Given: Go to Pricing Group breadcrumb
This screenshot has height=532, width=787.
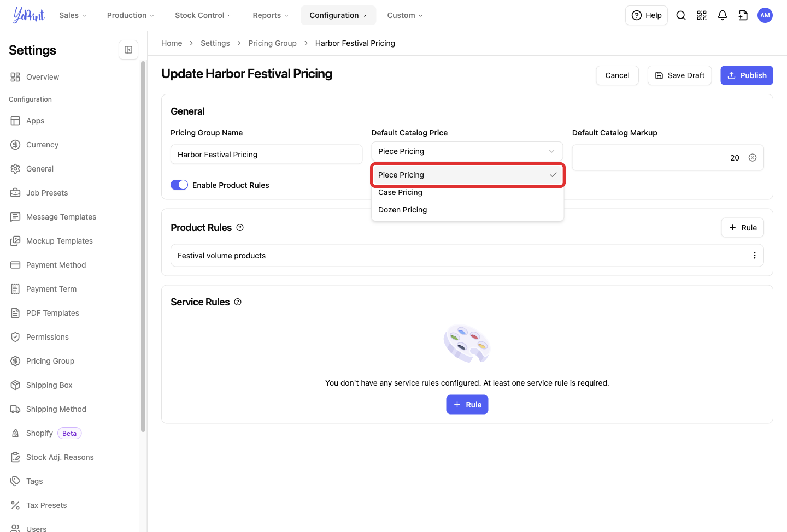Looking at the screenshot, I should (272, 43).
